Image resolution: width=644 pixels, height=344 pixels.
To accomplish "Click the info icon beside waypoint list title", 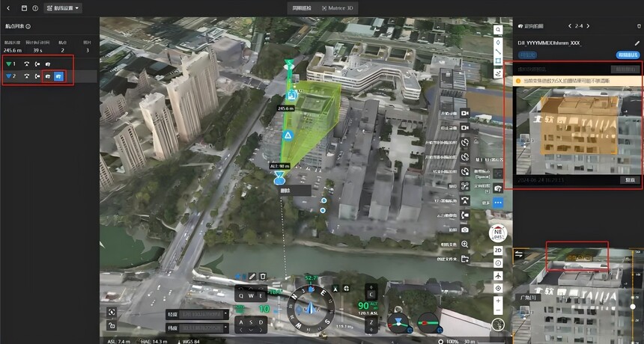I will 28,26.
